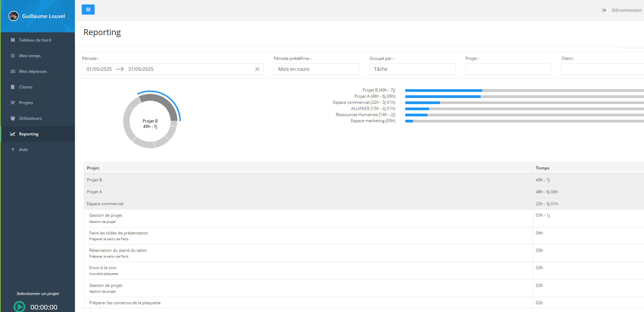
Task: Clear the date range with X icon
Action: click(x=257, y=69)
